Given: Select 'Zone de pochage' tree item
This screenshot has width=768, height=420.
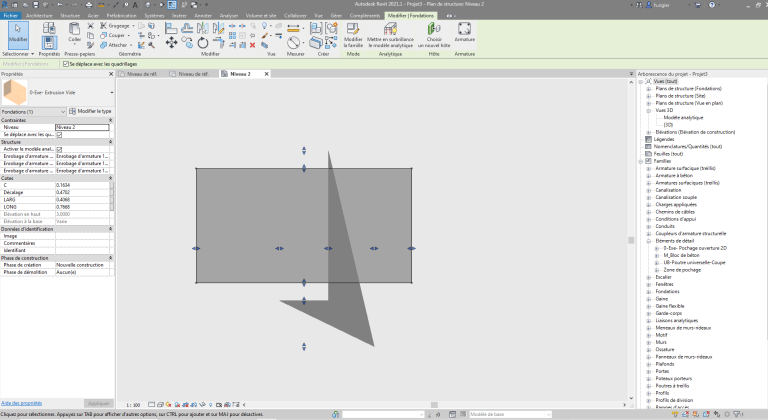Looking at the screenshot, I should pyautogui.click(x=682, y=270).
